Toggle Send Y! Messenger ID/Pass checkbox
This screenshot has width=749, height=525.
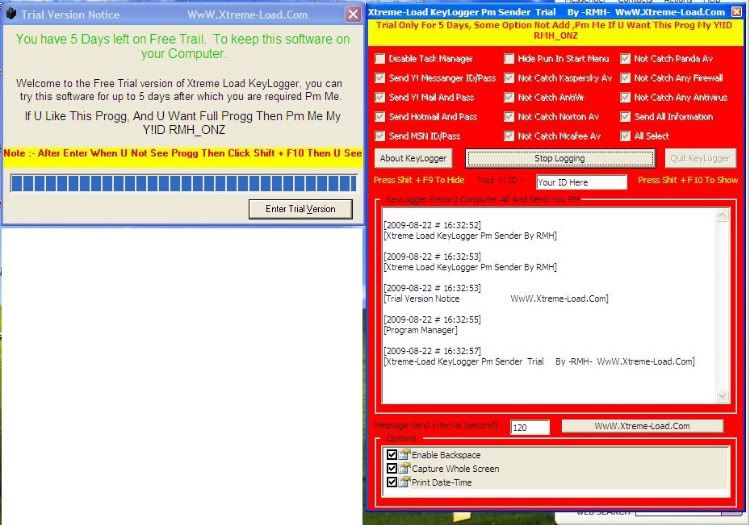[x=380, y=78]
